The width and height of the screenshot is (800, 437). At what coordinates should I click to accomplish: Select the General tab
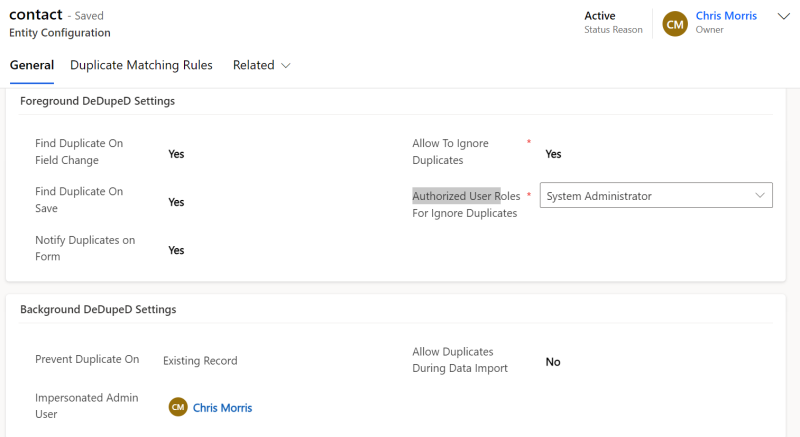32,65
